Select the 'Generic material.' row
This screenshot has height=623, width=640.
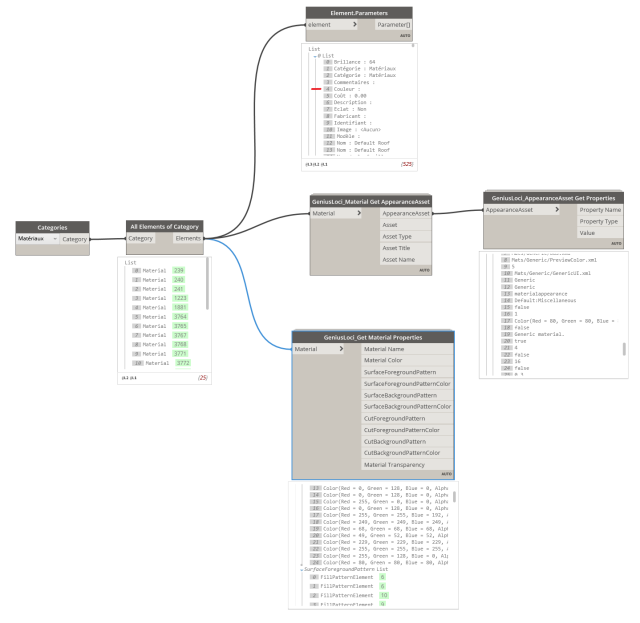533,334
